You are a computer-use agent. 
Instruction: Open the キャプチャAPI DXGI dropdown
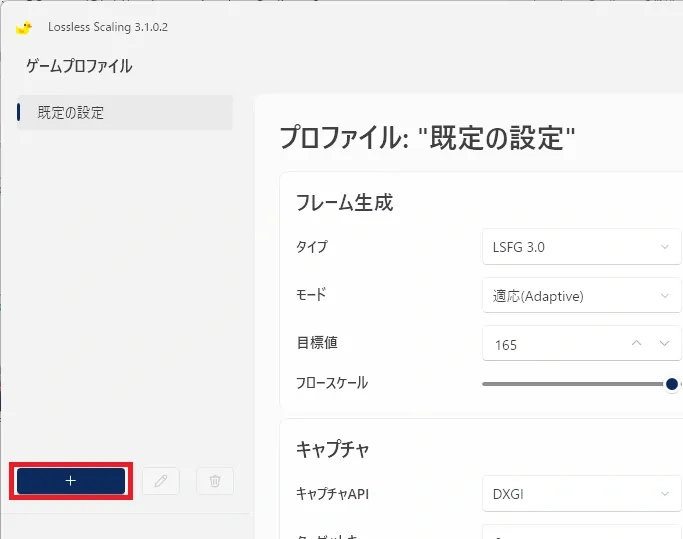point(582,494)
